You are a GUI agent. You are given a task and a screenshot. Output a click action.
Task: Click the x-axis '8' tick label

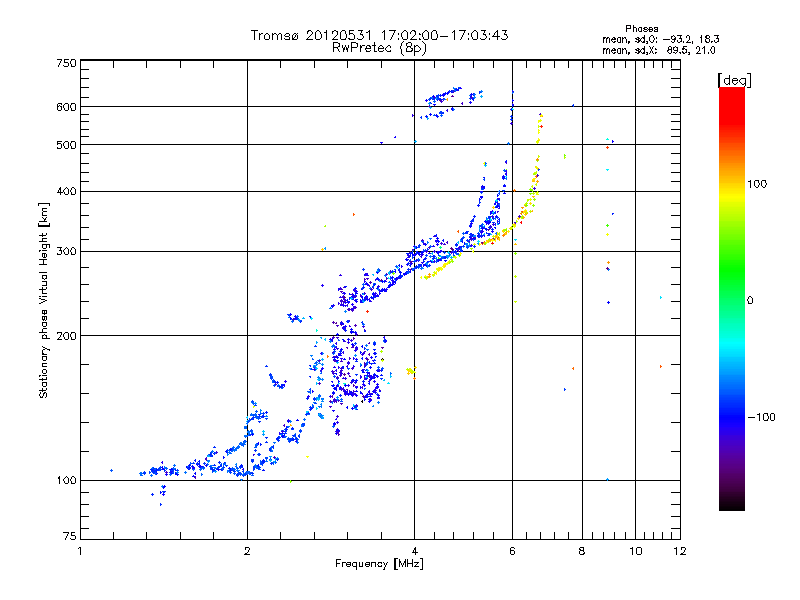point(582,551)
